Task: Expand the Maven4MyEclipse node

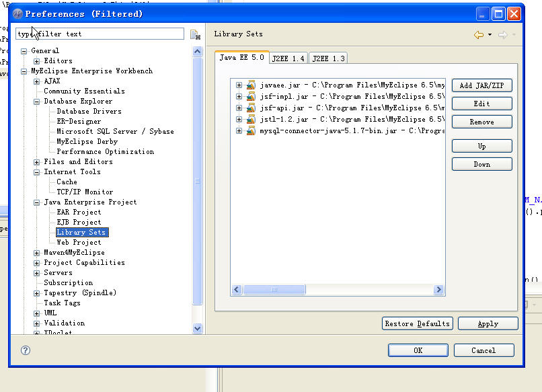Action: click(x=36, y=253)
